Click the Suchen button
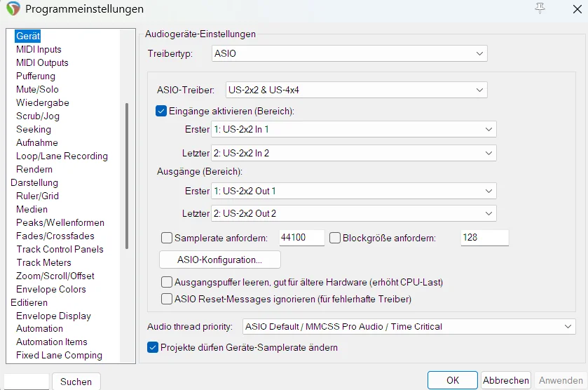 76,382
